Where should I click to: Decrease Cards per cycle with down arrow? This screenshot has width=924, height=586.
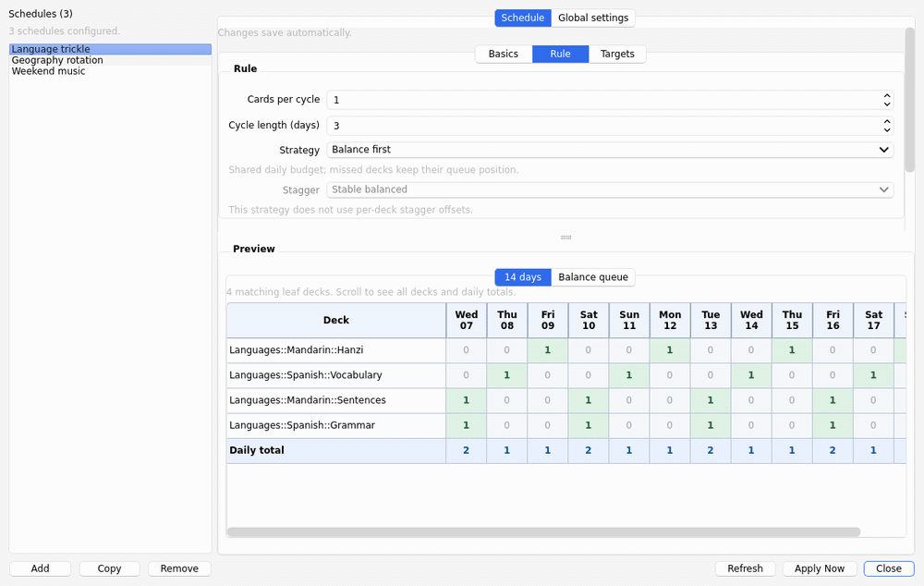[x=887, y=104]
